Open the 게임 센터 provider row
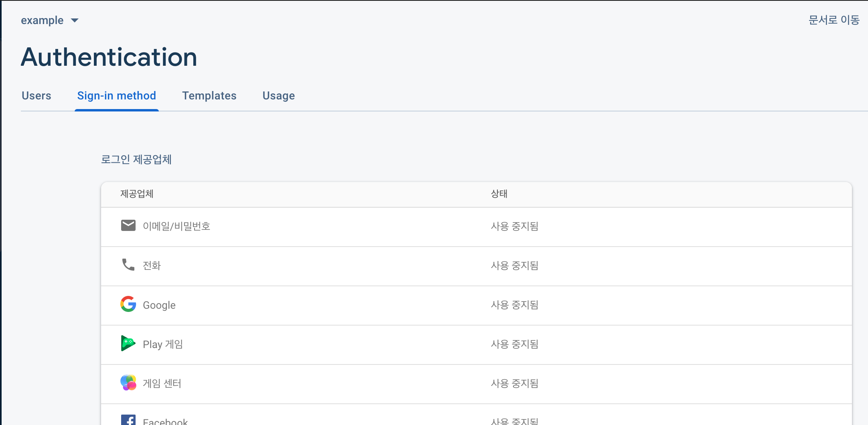 (477, 384)
